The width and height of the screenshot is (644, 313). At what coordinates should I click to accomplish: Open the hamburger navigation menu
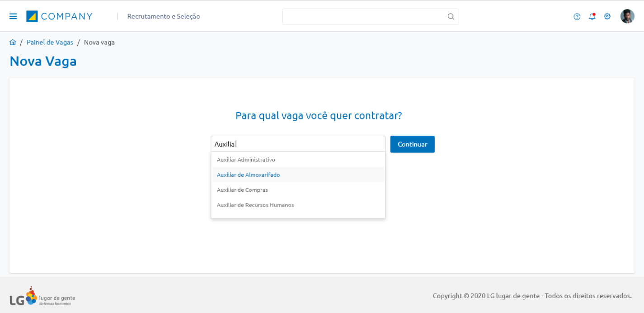coord(13,16)
